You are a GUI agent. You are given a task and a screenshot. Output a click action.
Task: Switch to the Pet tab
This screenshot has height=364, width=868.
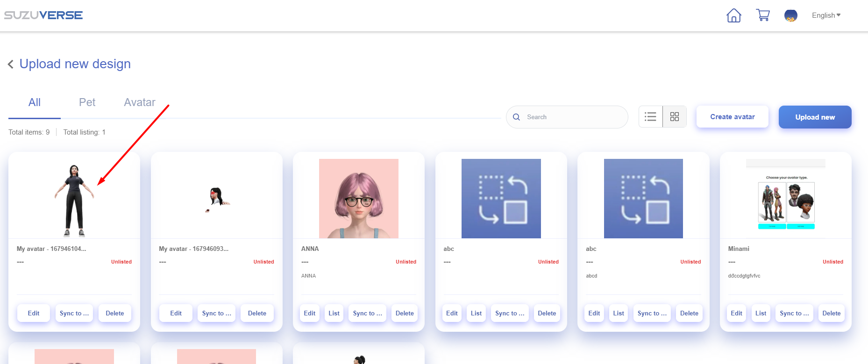coord(87,102)
